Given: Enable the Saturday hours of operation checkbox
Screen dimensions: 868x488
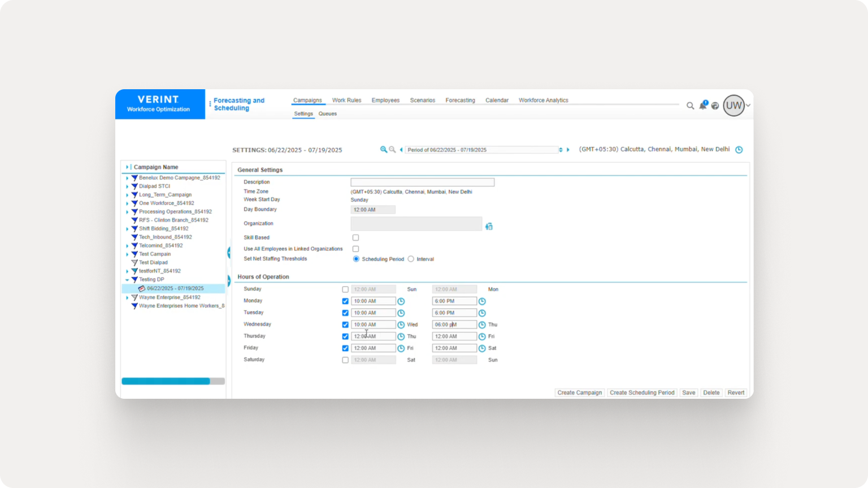Looking at the screenshot, I should click(x=345, y=360).
